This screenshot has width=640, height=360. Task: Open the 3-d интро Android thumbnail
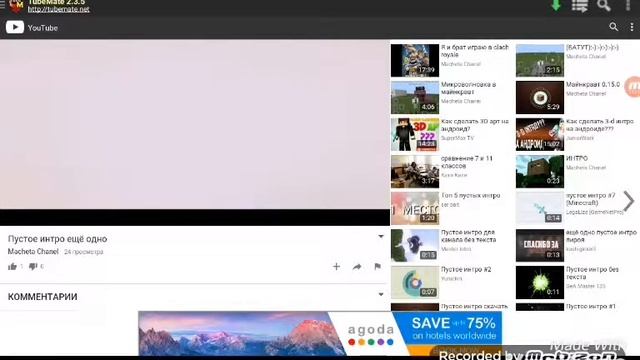[x=540, y=135]
